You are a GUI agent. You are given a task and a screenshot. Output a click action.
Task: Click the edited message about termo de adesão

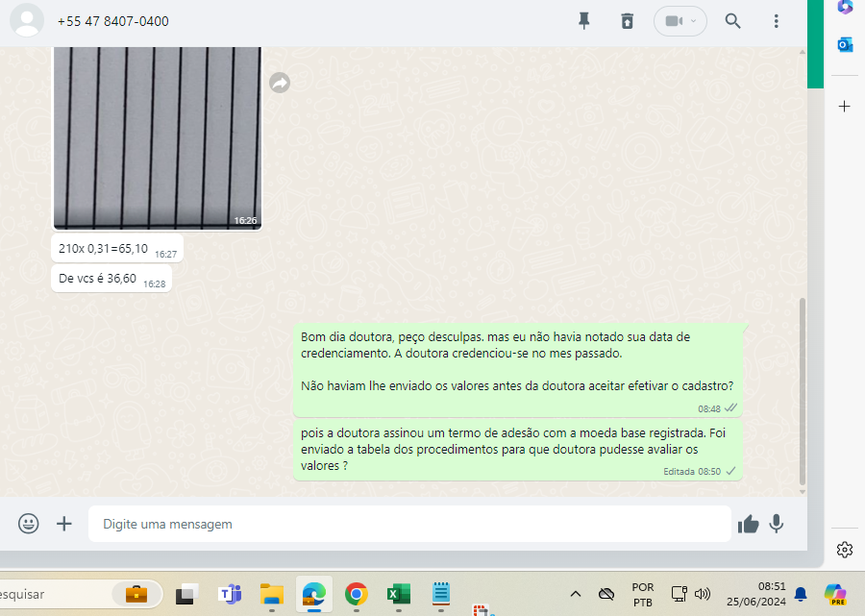click(517, 450)
